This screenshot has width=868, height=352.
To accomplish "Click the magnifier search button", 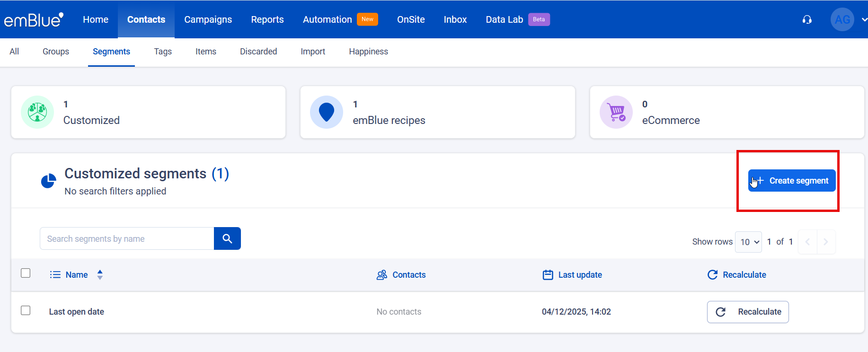I will 227,238.
